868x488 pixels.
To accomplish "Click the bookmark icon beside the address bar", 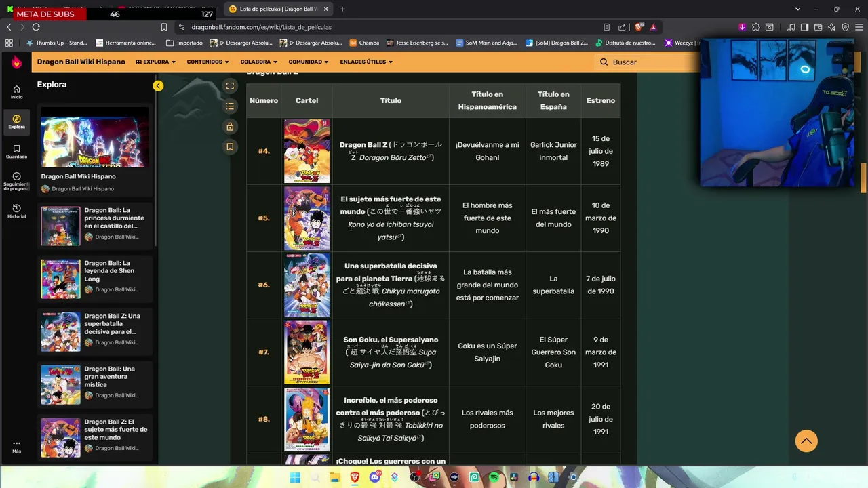I will 164,27.
